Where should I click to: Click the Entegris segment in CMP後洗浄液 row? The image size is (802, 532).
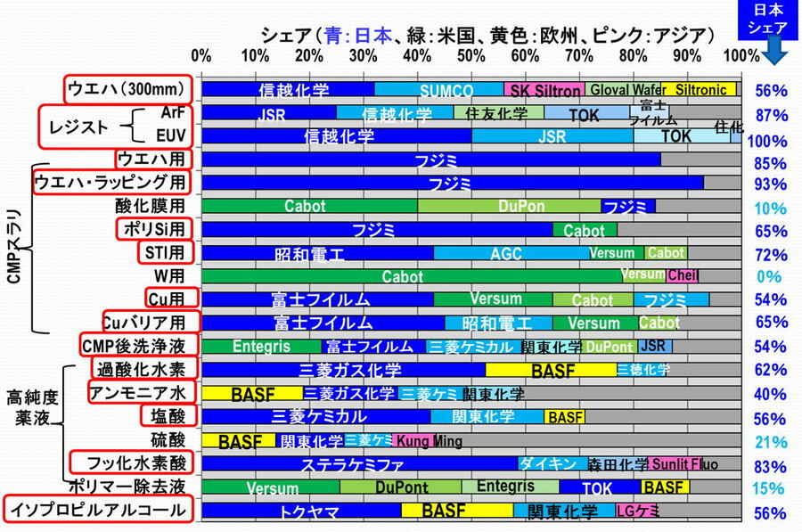(261, 346)
